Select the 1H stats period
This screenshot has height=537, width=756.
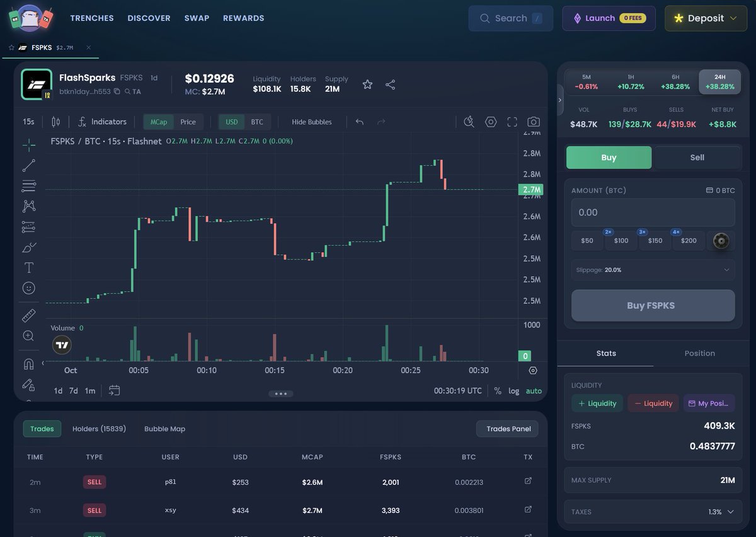tap(631, 82)
